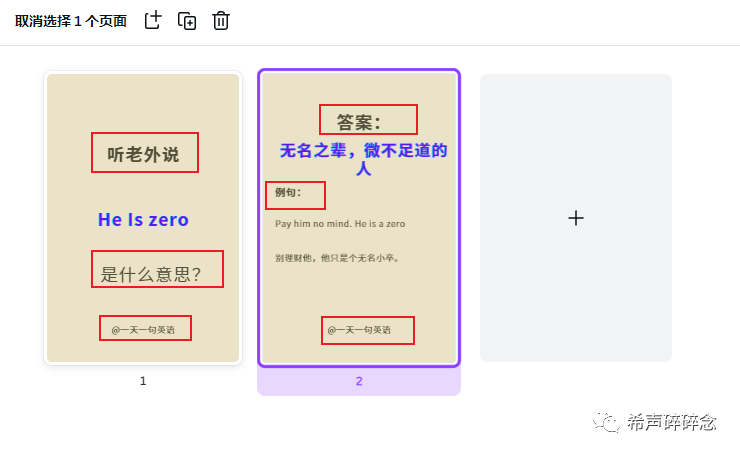Click the '@一天一句英语' footer on page 2
Viewport: 740px width, 454px height.
tap(359, 330)
